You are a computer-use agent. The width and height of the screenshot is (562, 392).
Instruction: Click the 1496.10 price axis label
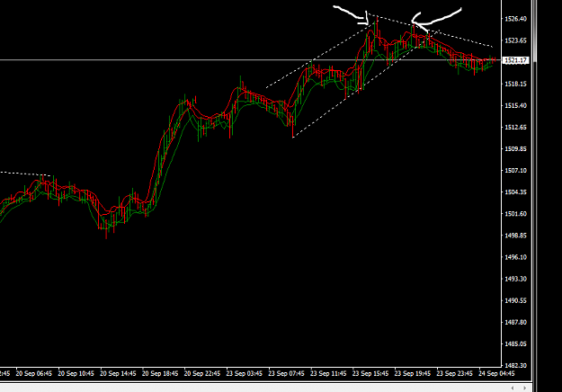(x=516, y=257)
